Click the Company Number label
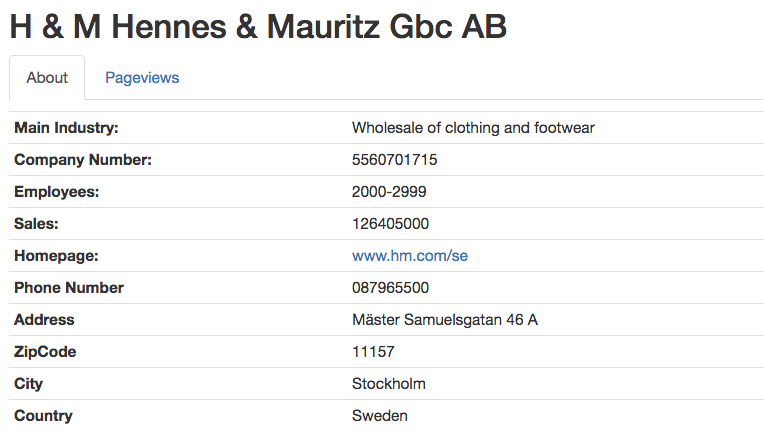Screen dimensions: 764x446 click(x=83, y=160)
